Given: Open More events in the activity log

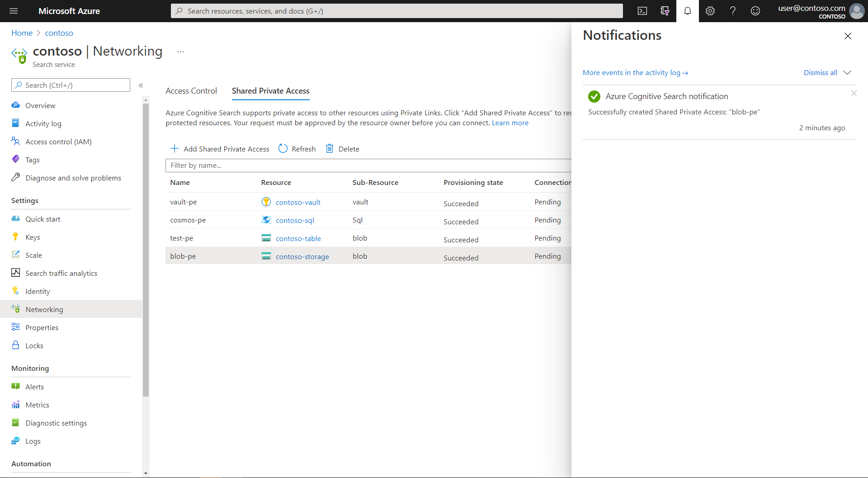Looking at the screenshot, I should [x=635, y=73].
